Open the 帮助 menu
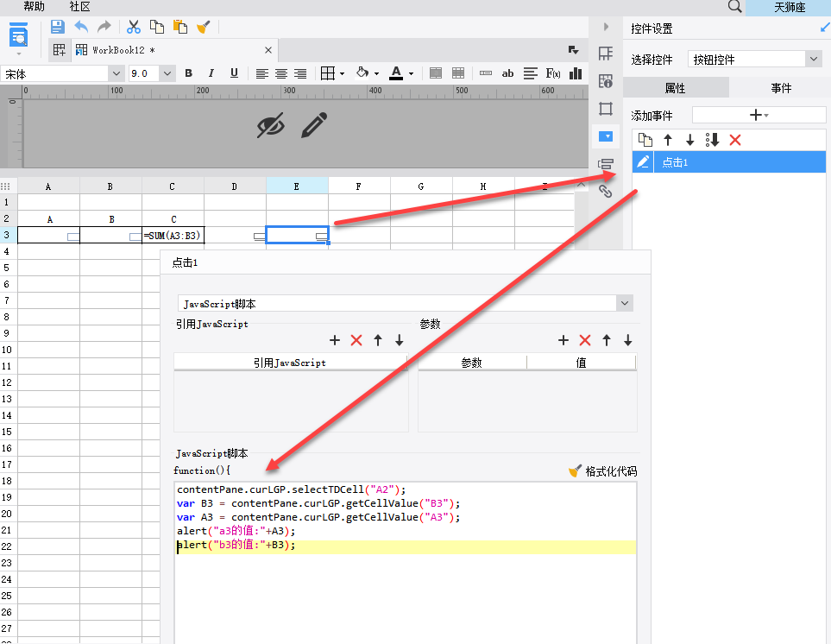 pyautogui.click(x=34, y=6)
